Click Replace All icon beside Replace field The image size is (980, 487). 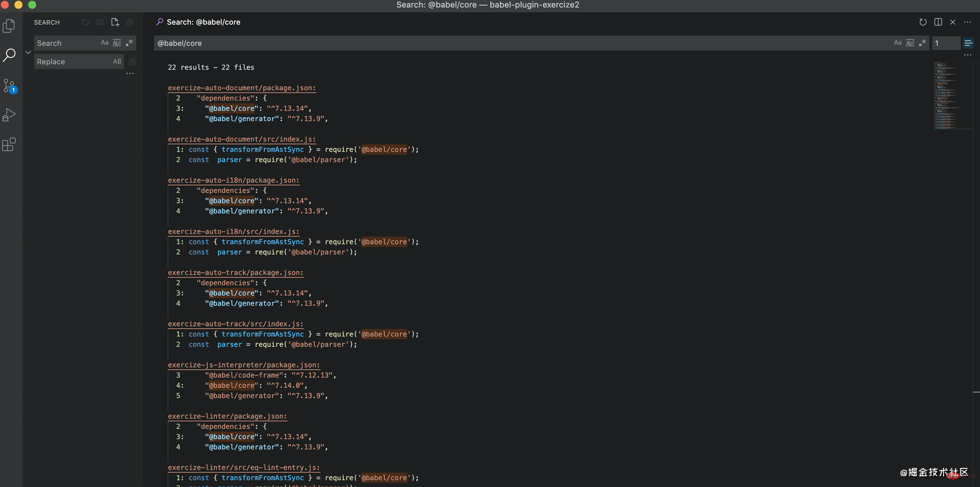(132, 62)
